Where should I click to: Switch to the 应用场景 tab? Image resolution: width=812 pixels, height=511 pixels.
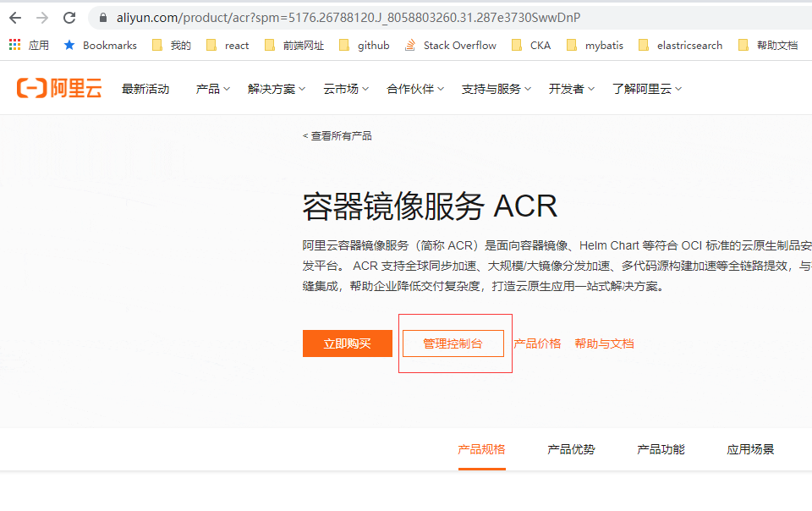750,449
